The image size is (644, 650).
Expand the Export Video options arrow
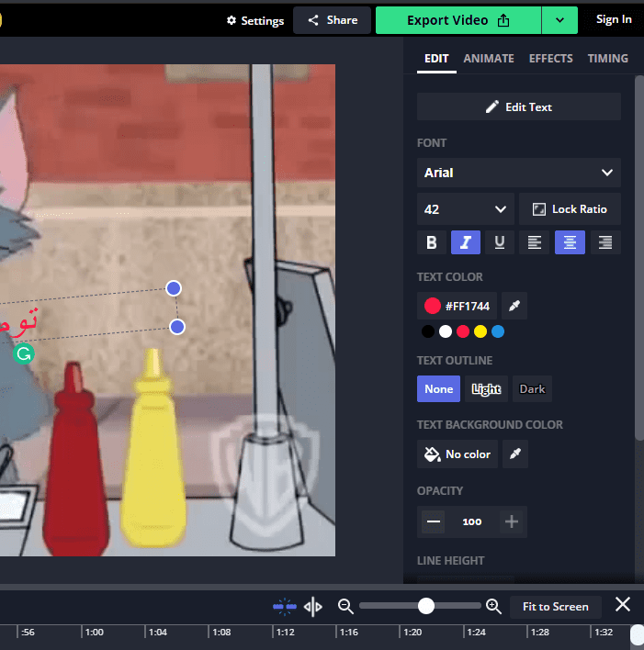(x=559, y=20)
